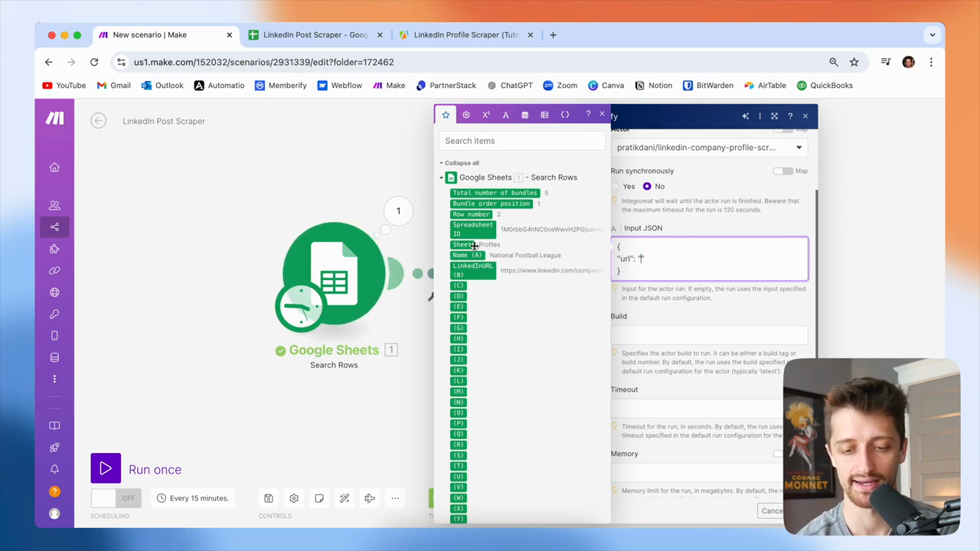Open module help question mark in header
Viewport: 980px width, 551px height.
tap(790, 116)
